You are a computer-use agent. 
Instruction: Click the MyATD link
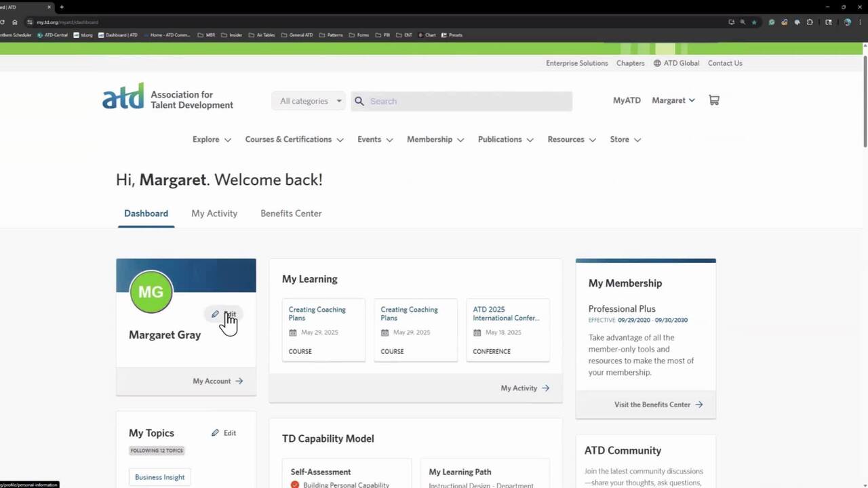pos(627,100)
